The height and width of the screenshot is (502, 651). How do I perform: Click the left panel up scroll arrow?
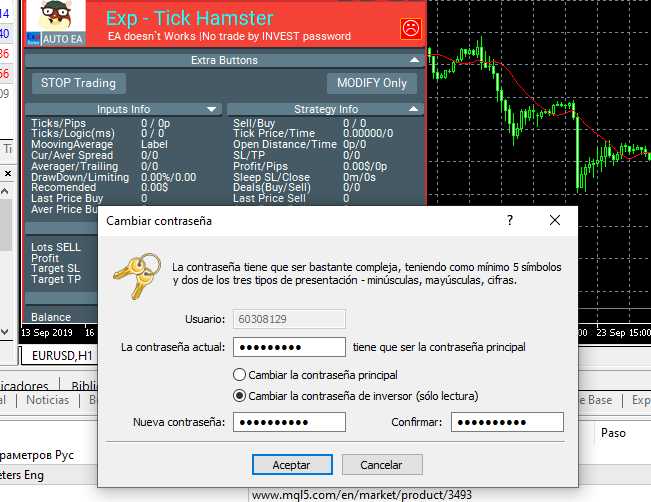pos(5,191)
